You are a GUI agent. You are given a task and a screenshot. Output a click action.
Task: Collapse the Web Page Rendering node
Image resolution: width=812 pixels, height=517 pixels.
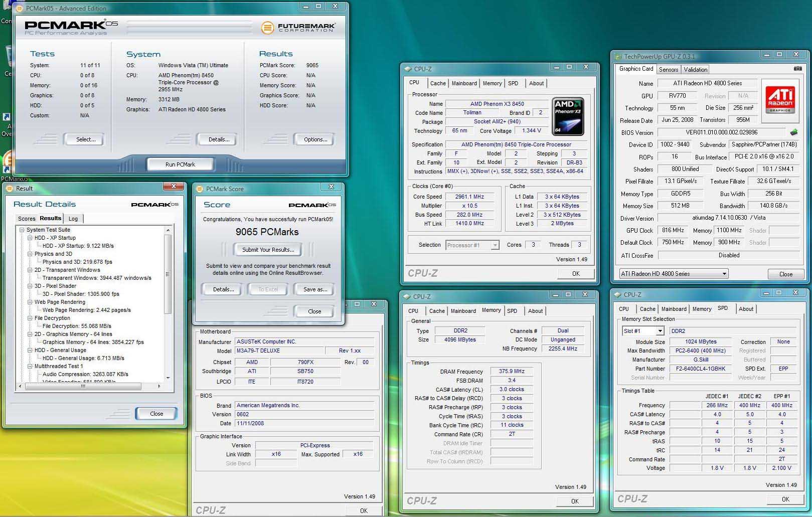pyautogui.click(x=30, y=302)
